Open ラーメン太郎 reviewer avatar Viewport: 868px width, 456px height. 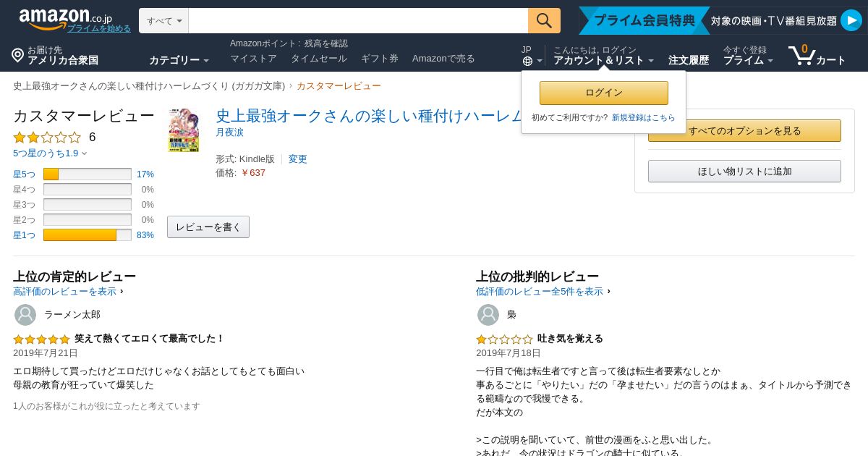click(x=25, y=315)
